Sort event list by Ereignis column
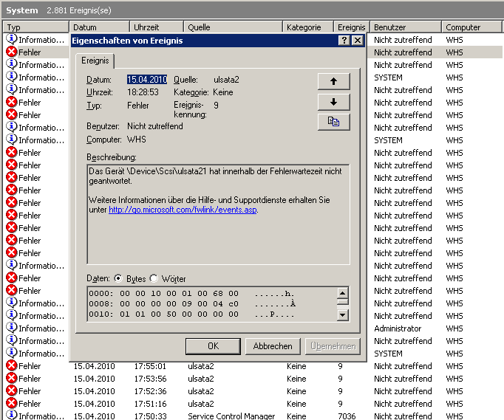 351,27
